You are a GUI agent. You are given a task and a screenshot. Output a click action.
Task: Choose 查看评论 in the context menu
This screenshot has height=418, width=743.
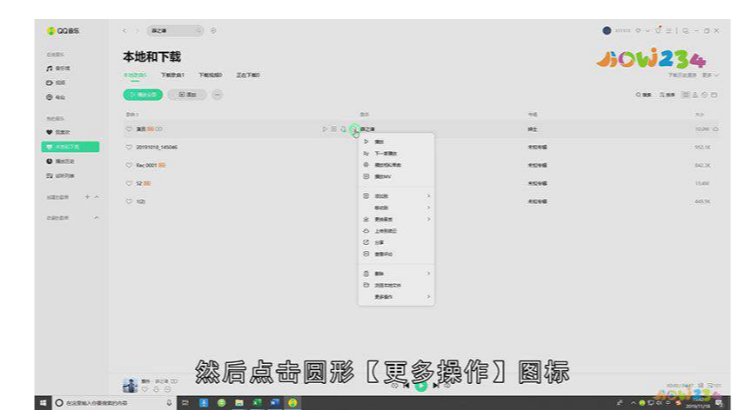click(396, 254)
